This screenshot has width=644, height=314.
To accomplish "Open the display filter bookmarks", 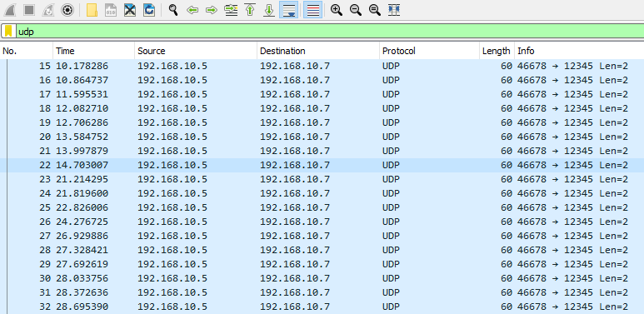I will 8,32.
